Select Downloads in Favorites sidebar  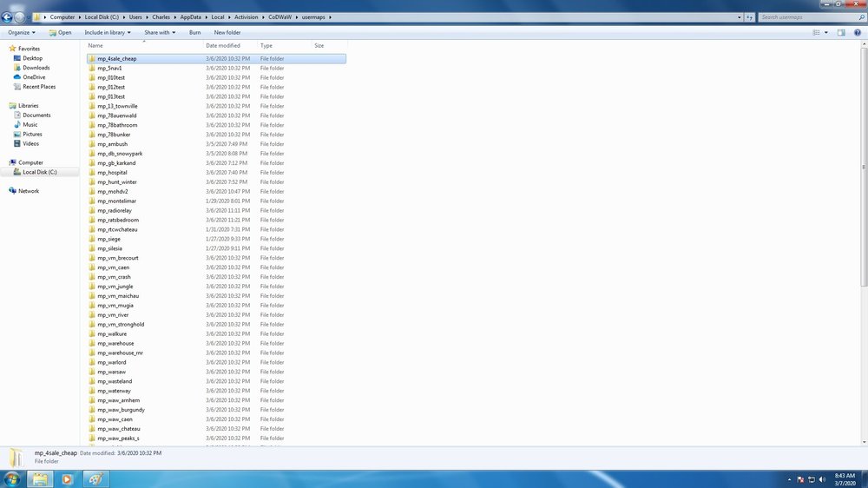[36, 68]
